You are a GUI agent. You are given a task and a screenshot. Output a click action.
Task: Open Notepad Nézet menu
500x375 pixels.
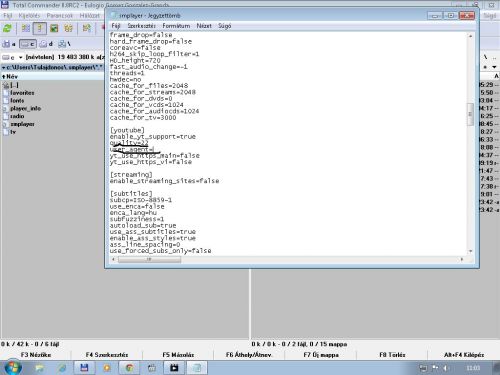[204, 26]
